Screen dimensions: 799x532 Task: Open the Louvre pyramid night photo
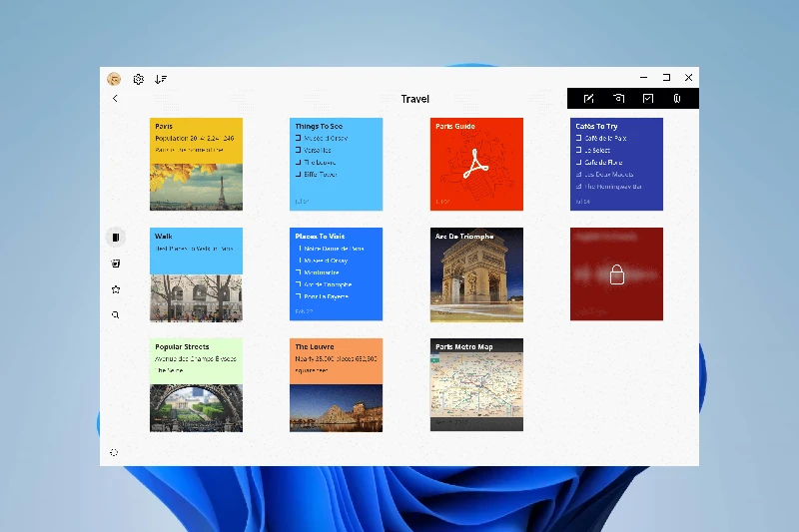pos(336,408)
